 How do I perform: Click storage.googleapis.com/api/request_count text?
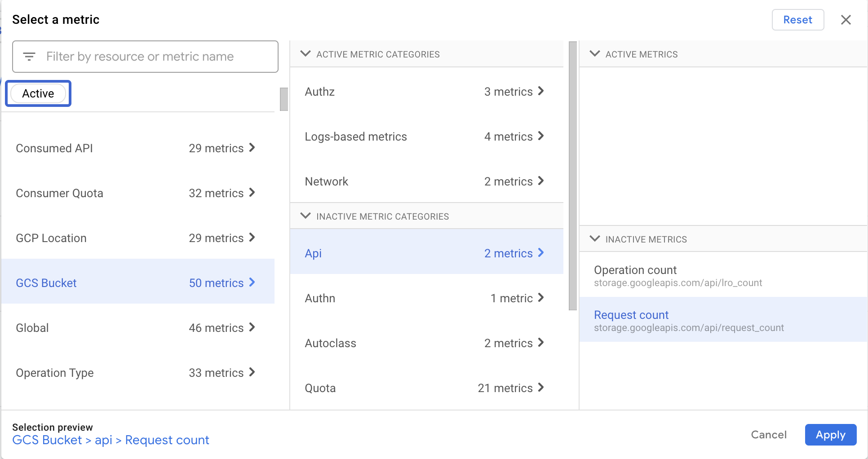coord(689,328)
